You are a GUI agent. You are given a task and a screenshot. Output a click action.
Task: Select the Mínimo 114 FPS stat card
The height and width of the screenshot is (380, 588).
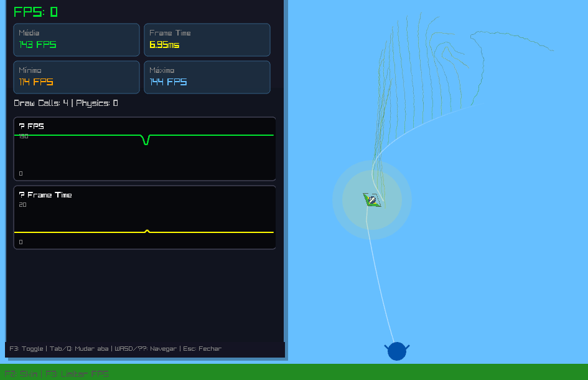77,77
